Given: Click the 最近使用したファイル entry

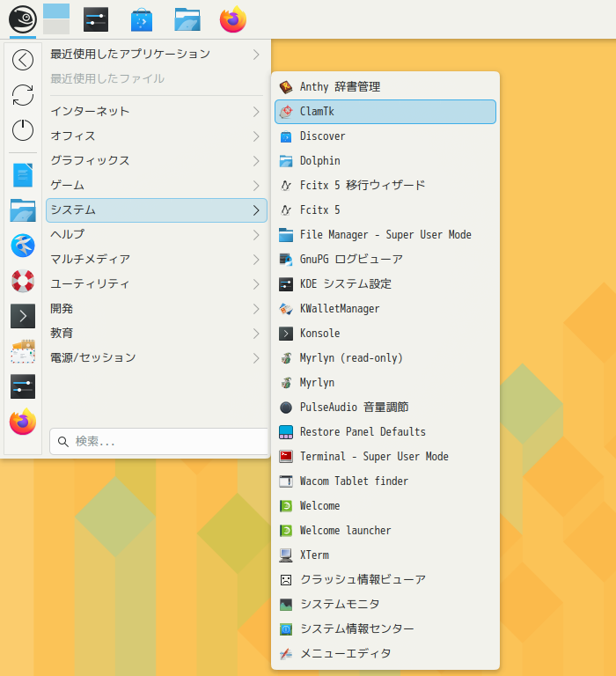Looking at the screenshot, I should (x=157, y=79).
